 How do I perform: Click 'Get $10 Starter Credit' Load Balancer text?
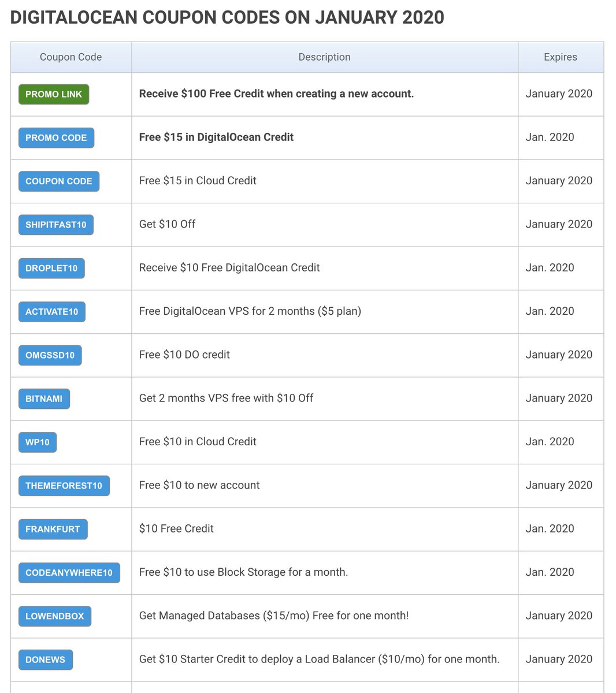click(320, 659)
